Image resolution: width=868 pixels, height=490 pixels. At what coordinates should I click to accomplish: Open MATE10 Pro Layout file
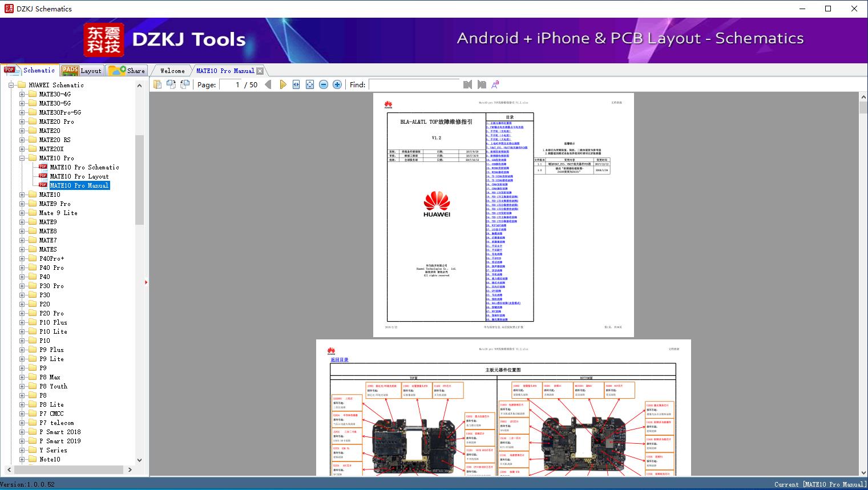[x=79, y=176]
